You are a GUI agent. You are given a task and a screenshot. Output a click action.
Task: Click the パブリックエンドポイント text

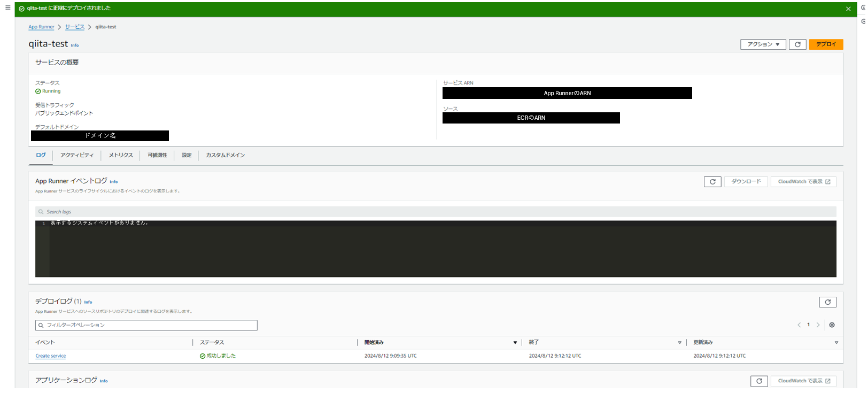pos(64,113)
